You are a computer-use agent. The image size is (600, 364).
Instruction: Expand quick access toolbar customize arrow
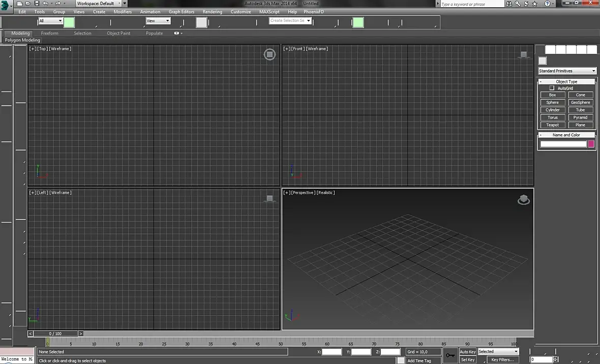(125, 4)
